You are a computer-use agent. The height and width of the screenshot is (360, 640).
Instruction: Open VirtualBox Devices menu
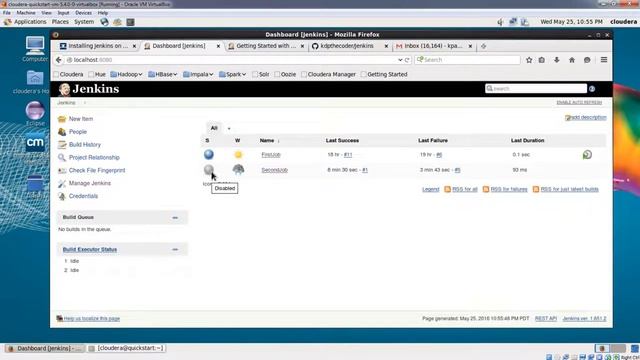tap(83, 13)
